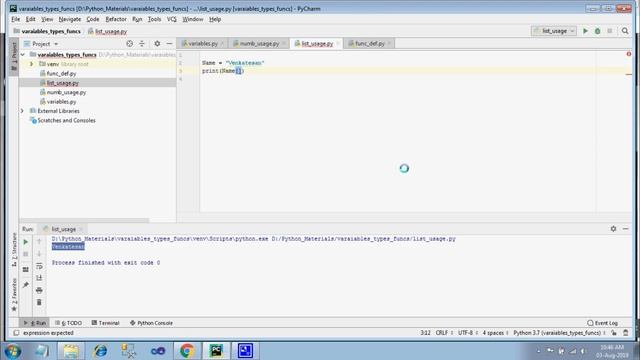This screenshot has width=640, height=360.
Task: Hide the Project panel with minus icon
Action: 169,44
